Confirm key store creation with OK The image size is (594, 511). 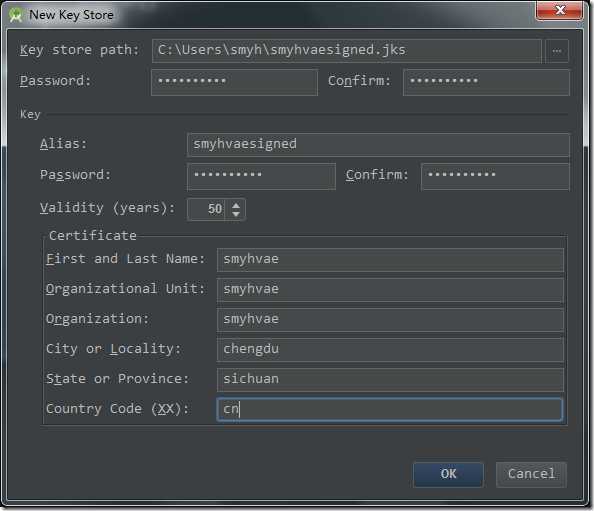[x=449, y=474]
